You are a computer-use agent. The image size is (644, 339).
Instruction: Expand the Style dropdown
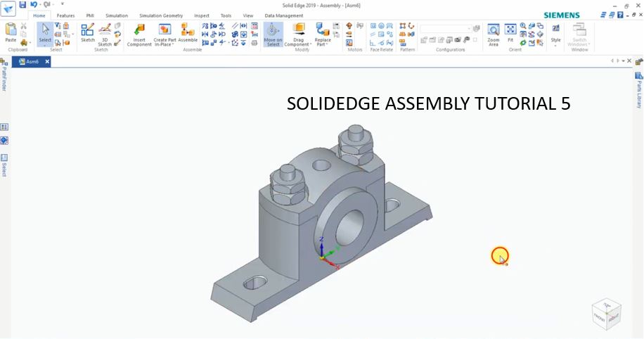[x=555, y=34]
